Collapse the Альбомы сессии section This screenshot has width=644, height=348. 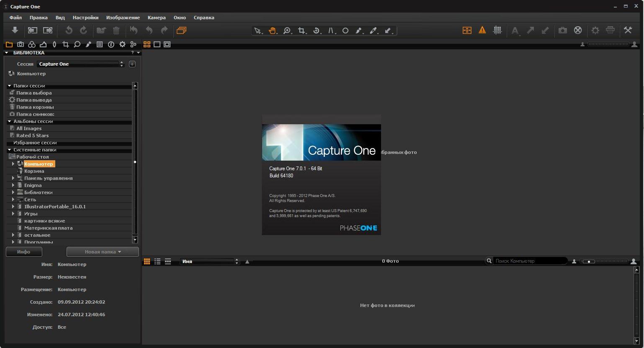(x=10, y=121)
